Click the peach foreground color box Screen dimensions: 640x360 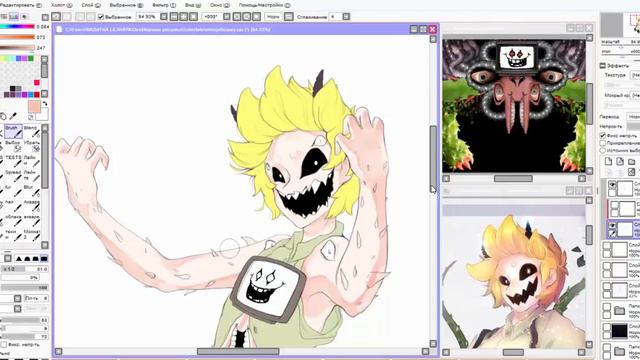coord(34,107)
